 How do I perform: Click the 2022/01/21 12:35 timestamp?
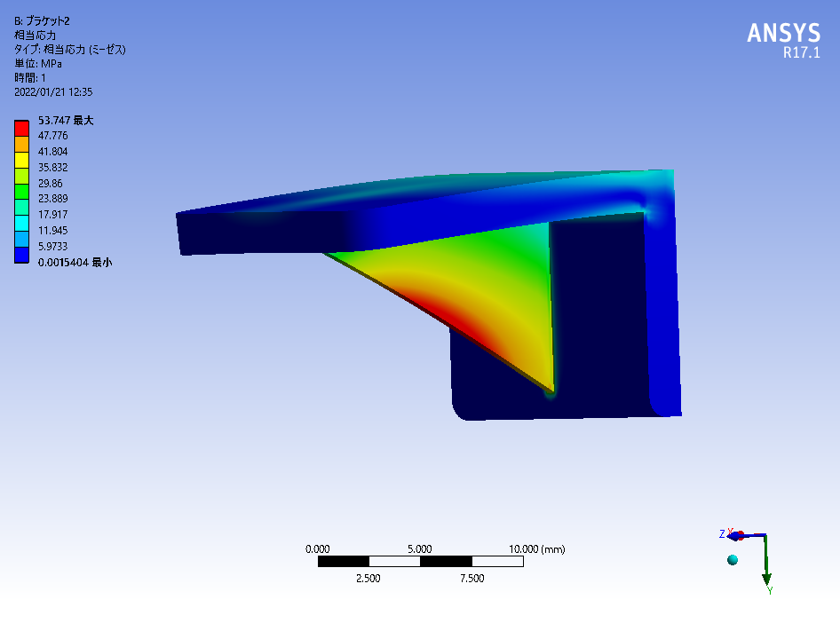tap(53, 92)
